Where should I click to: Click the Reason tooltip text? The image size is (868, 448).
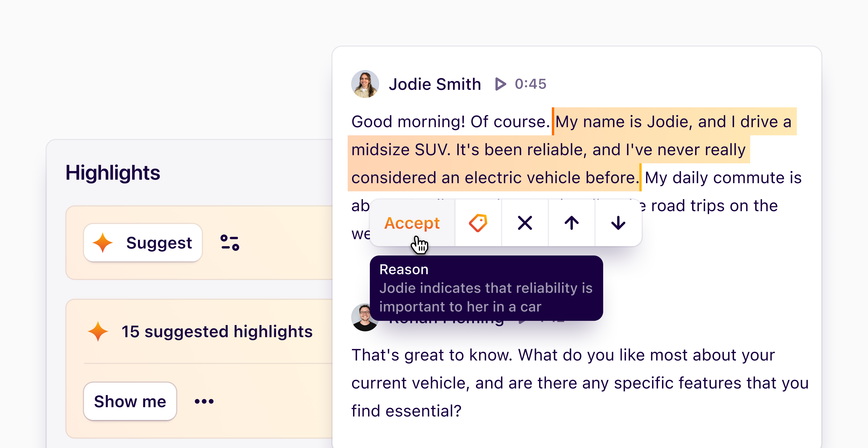tap(486, 288)
